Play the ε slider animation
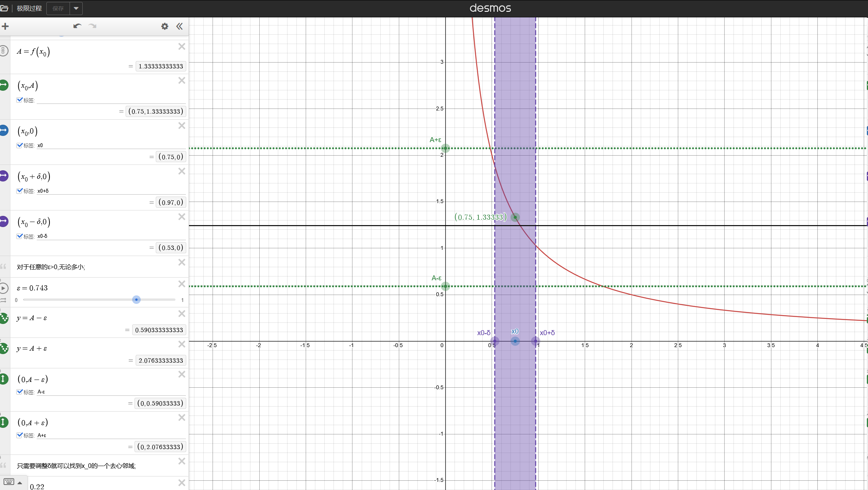The width and height of the screenshot is (868, 490). click(x=3, y=288)
